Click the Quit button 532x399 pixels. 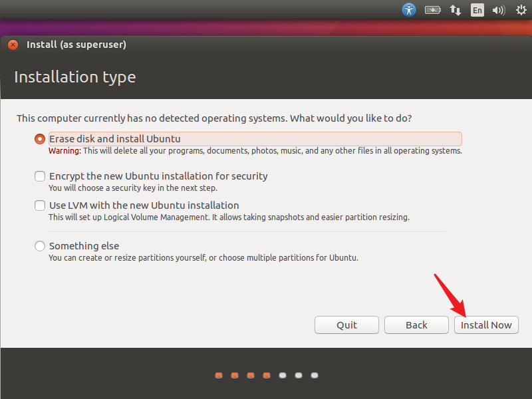[x=346, y=325]
